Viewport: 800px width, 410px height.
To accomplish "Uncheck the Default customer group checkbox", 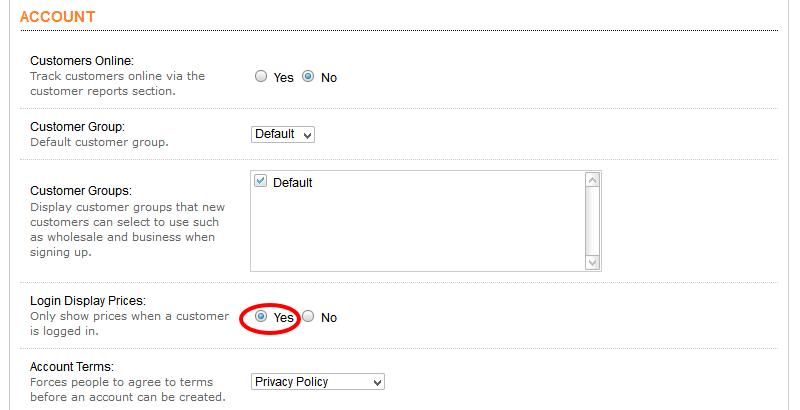I will (x=261, y=182).
